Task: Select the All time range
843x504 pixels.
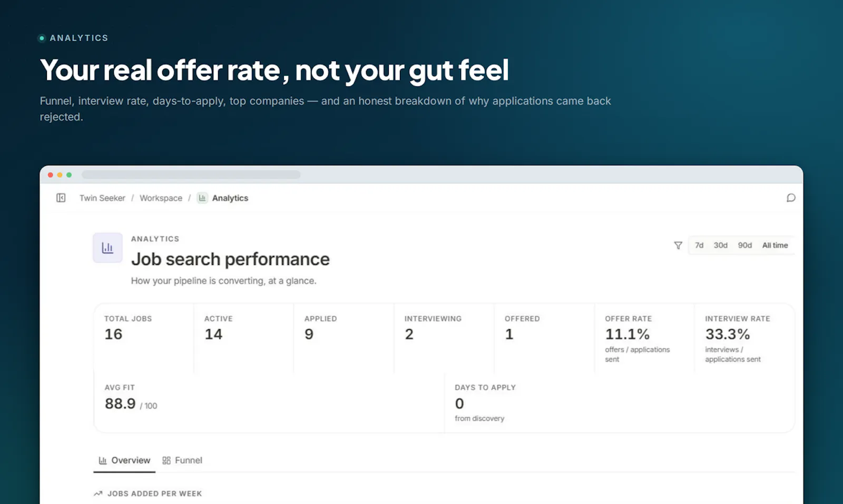Action: click(x=775, y=245)
